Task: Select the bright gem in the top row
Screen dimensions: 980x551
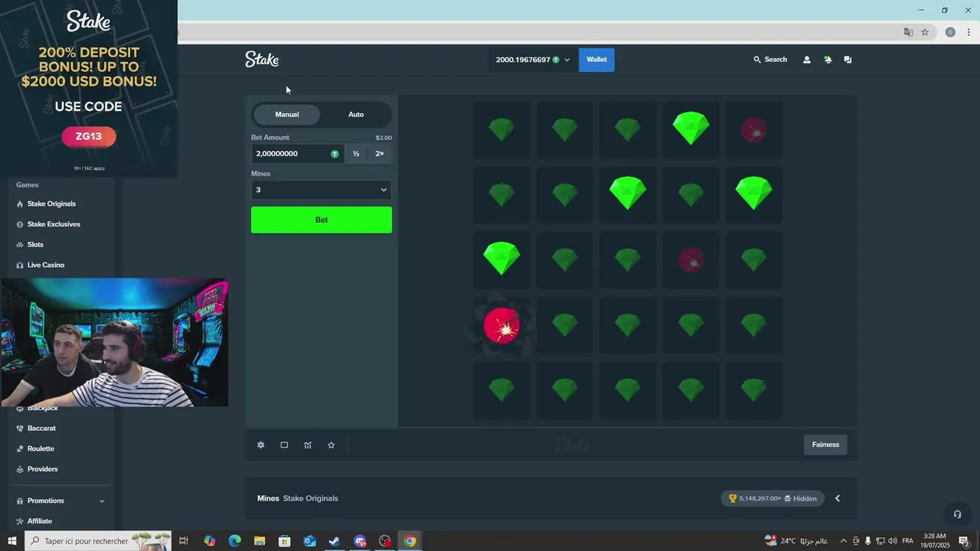Action: 691,129
